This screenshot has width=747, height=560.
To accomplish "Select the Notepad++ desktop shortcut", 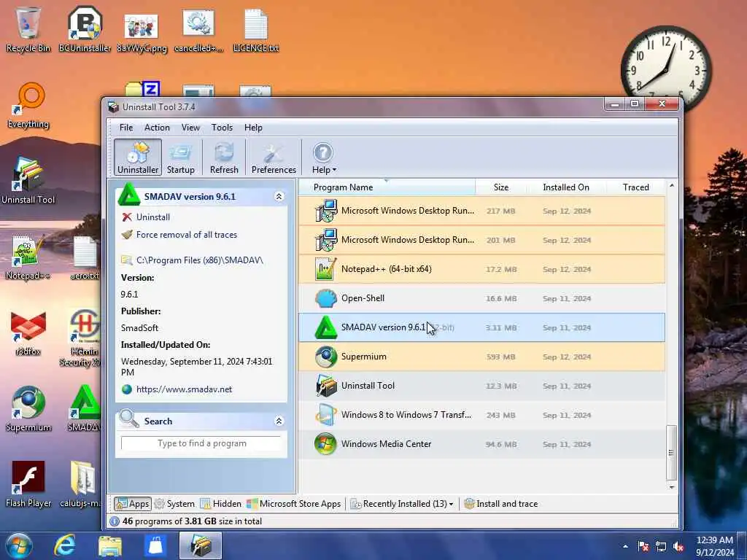I will coord(28,257).
